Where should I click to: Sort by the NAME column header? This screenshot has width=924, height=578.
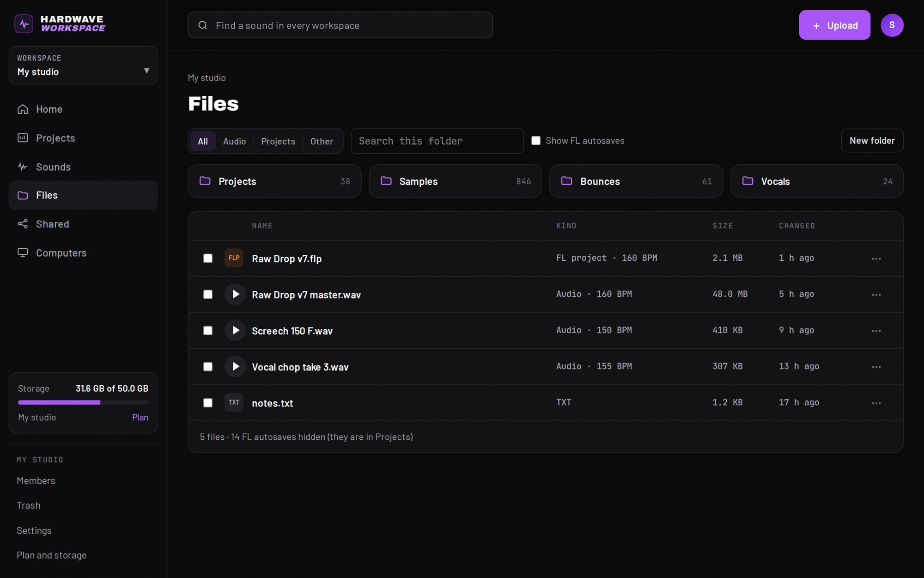262,226
